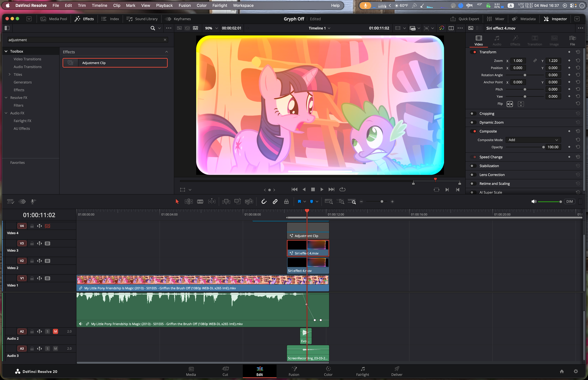Open the Timeline 1 selector dropdown
Image resolution: width=588 pixels, height=380 pixels.
319,28
